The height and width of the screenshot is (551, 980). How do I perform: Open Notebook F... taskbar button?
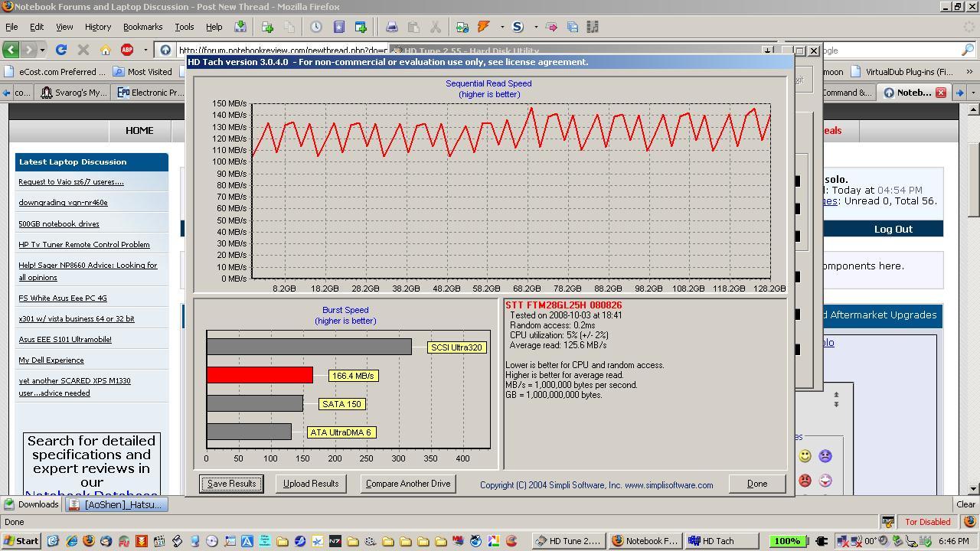(645, 541)
